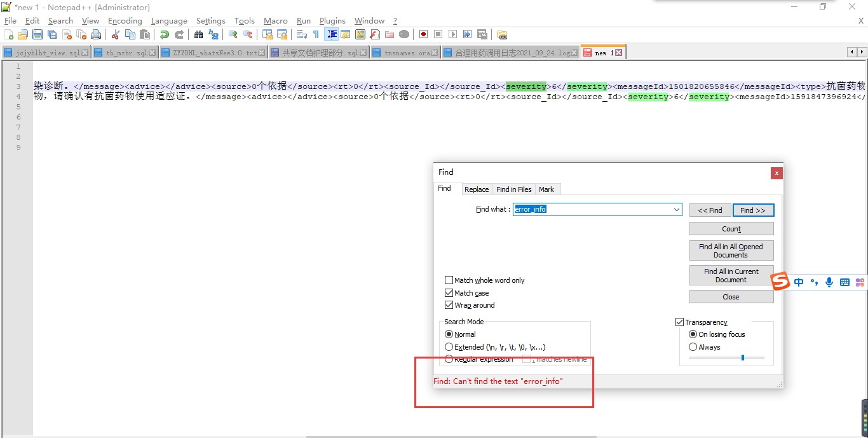868x438 pixels.
Task: Open the Search menu
Action: pyautogui.click(x=60, y=21)
